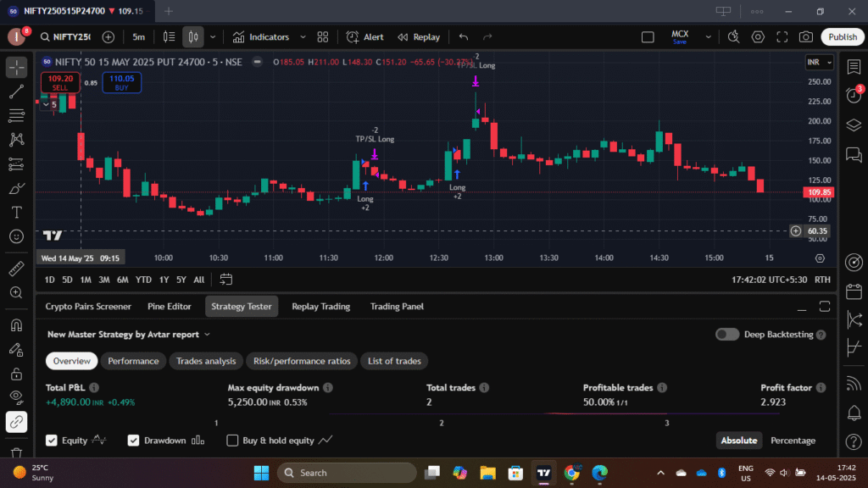
Task: Uncheck the Drawdown checkbox
Action: [133, 441]
